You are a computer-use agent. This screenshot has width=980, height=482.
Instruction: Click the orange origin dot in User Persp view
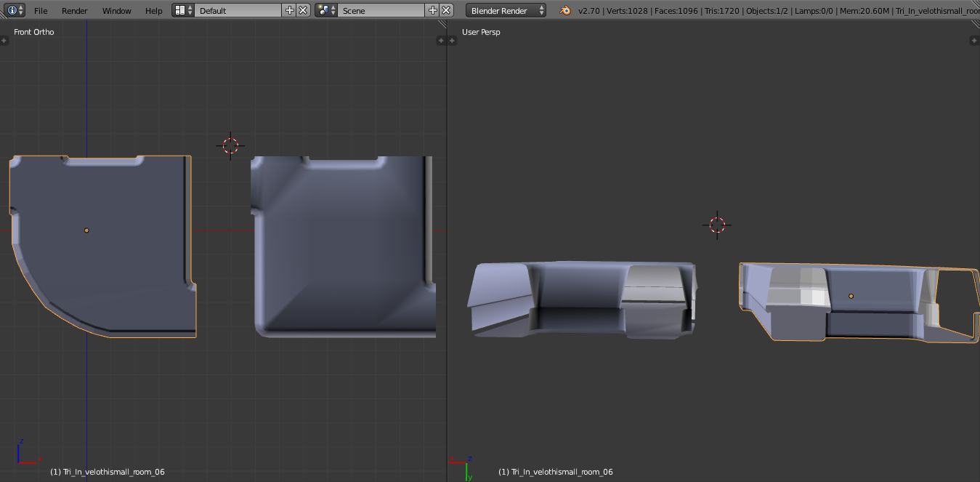pyautogui.click(x=851, y=296)
